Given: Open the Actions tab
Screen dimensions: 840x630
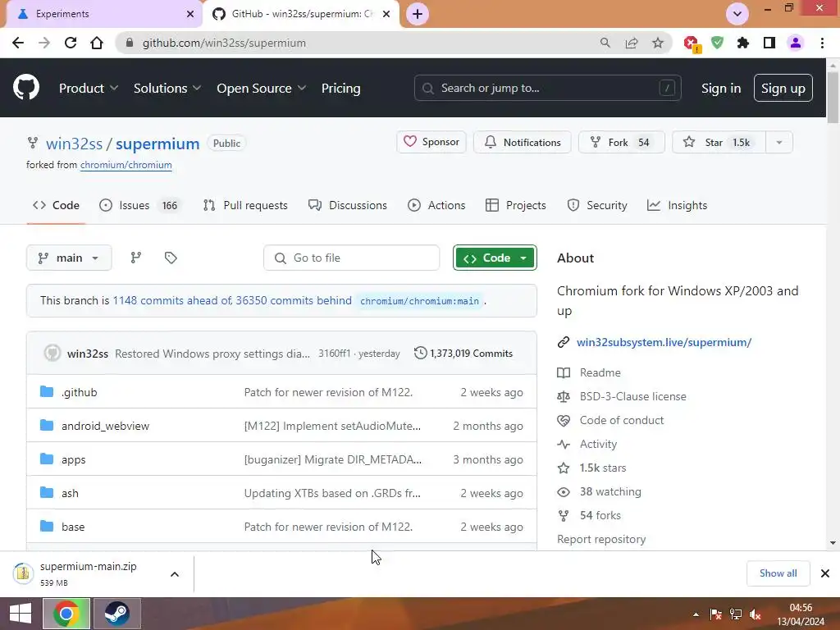Looking at the screenshot, I should click(436, 205).
